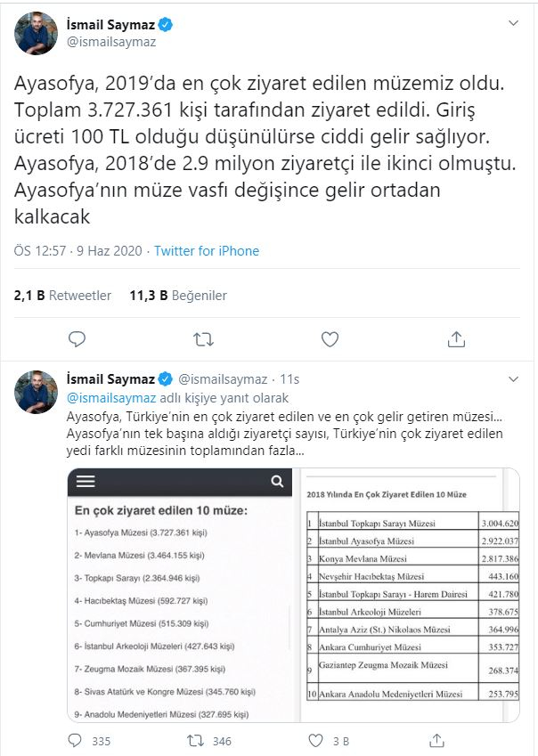The image size is (538, 756).
Task: Retweet the main Ayasofya tweet
Action: coord(203,340)
